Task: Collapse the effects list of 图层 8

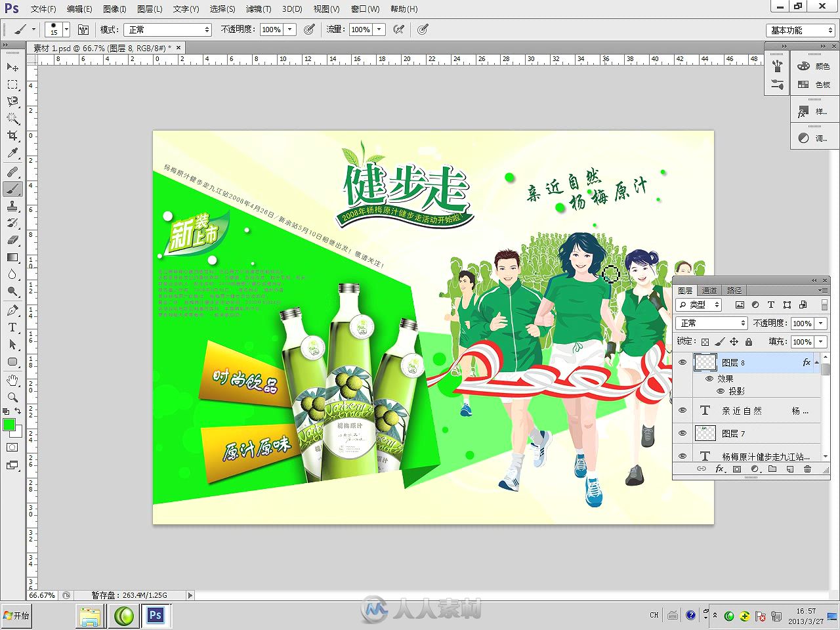Action: (x=817, y=362)
